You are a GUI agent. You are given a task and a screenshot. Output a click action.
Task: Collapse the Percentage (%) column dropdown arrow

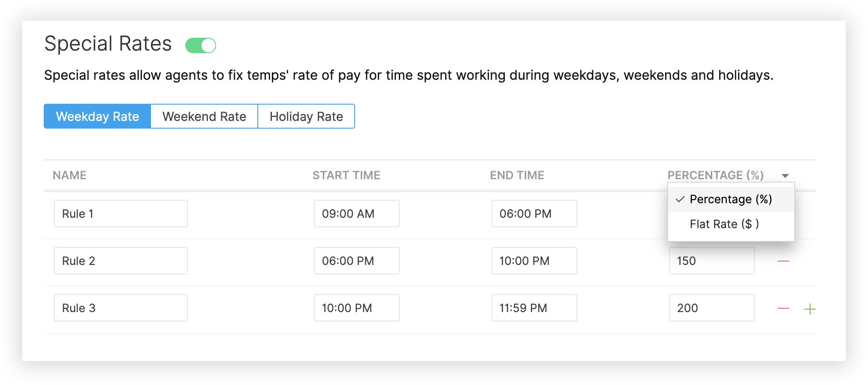[x=785, y=176]
